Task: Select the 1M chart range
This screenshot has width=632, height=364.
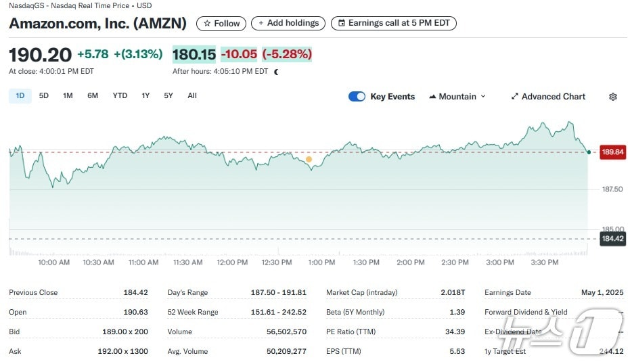Action: [68, 96]
